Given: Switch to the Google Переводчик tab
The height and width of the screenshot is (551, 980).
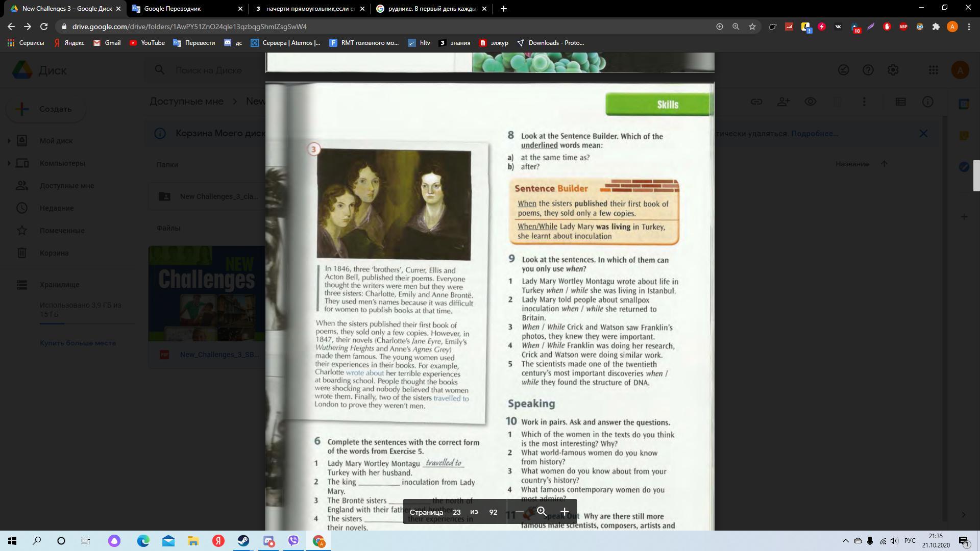Looking at the screenshot, I should [x=187, y=9].
